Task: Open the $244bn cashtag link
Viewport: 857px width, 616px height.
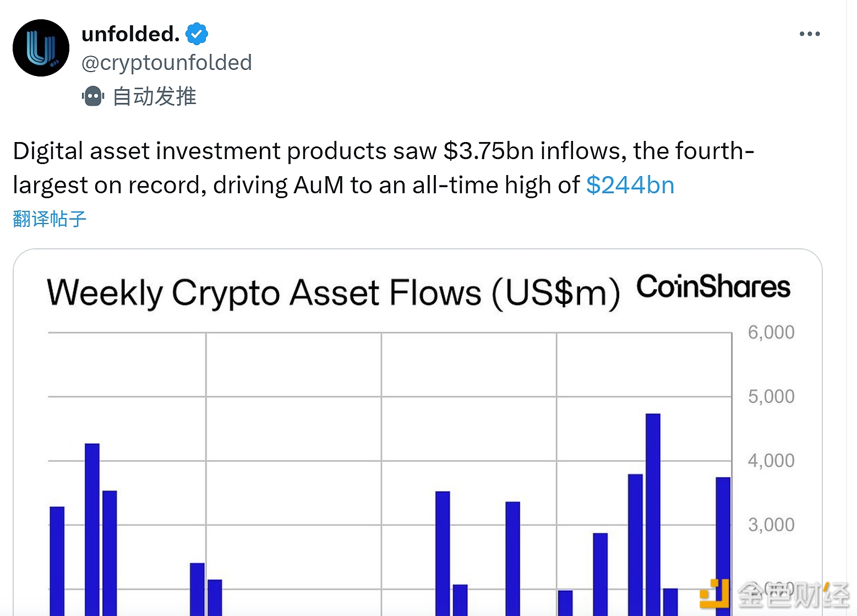Action: (x=630, y=185)
